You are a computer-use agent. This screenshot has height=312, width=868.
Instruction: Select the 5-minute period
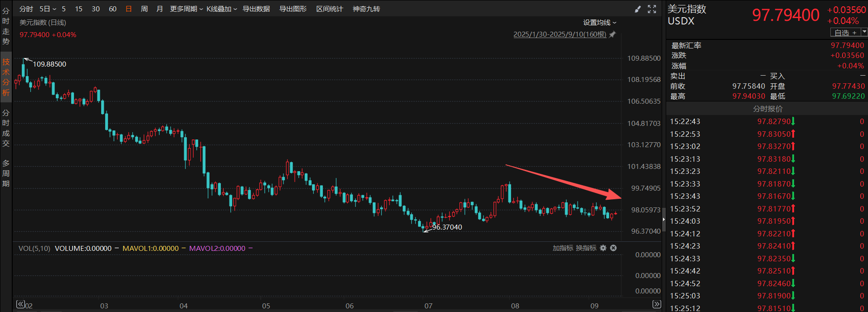[63, 9]
